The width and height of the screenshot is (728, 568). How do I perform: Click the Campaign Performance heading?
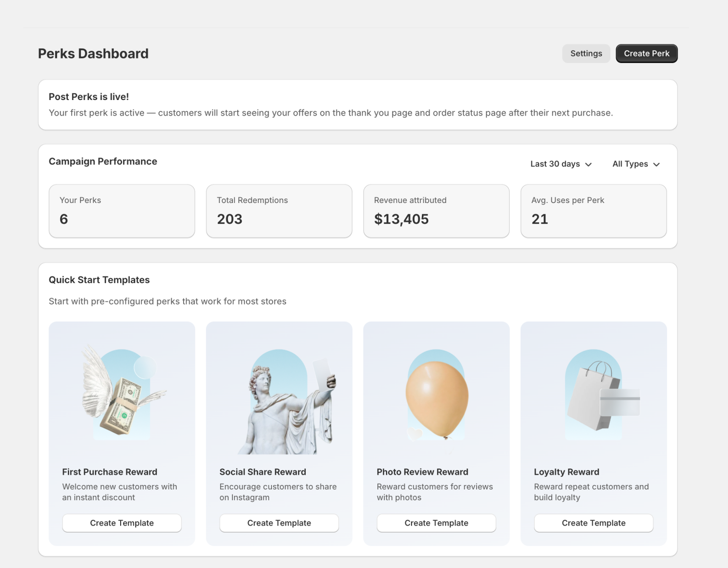(103, 162)
